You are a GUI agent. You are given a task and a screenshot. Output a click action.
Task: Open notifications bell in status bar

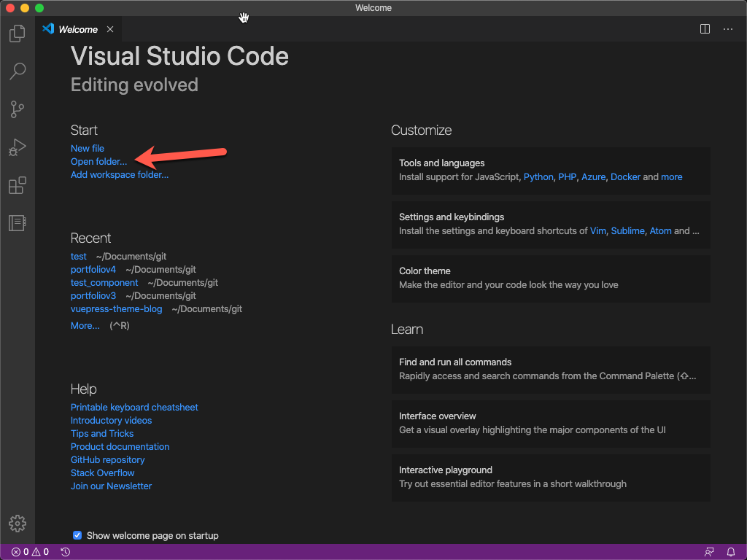click(x=730, y=552)
